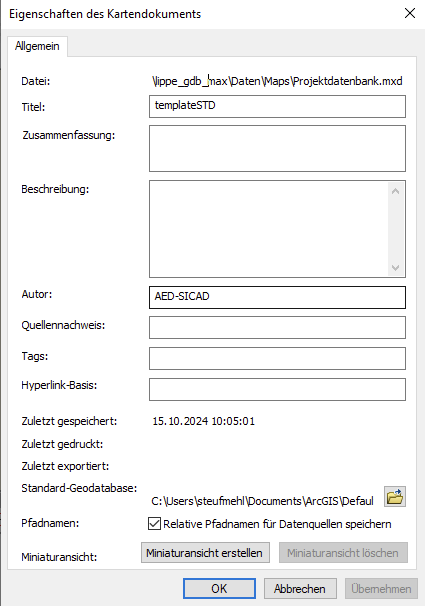The height and width of the screenshot is (606, 425).
Task: Select the Autor field with AED-SICAD
Action: [x=277, y=297]
